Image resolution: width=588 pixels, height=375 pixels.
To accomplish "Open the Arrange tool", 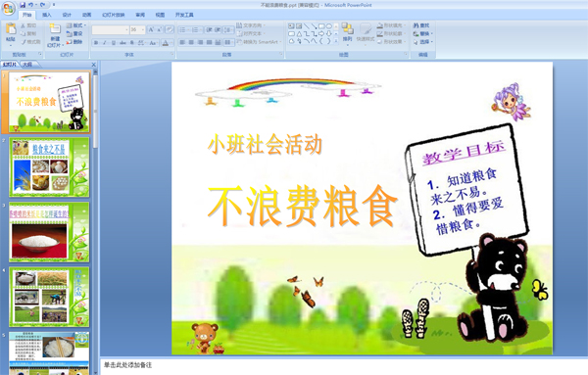I will click(347, 32).
